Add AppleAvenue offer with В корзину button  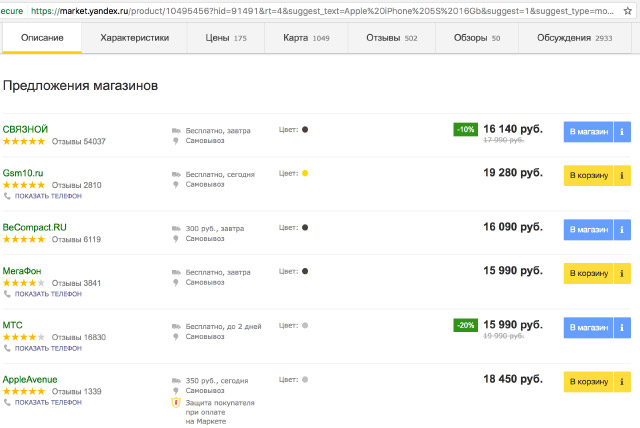589,382
